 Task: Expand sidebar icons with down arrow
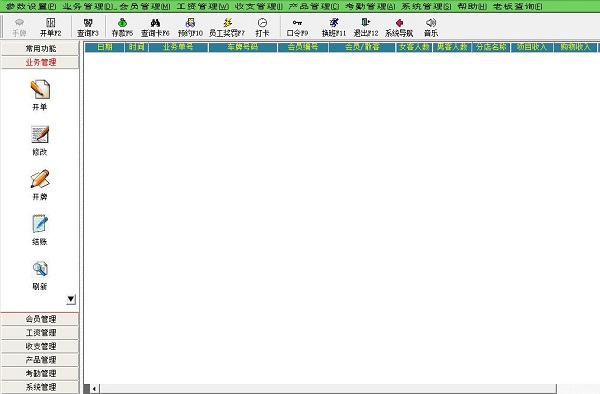click(x=71, y=299)
